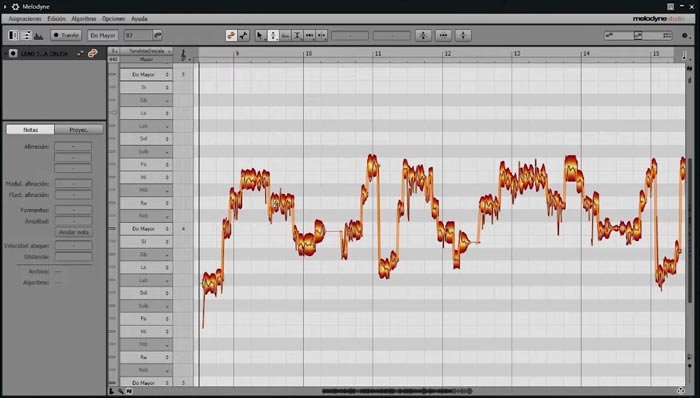Click the wrench note assignment icon
The width and height of the screenshot is (700, 398).
pyautogui.click(x=243, y=35)
